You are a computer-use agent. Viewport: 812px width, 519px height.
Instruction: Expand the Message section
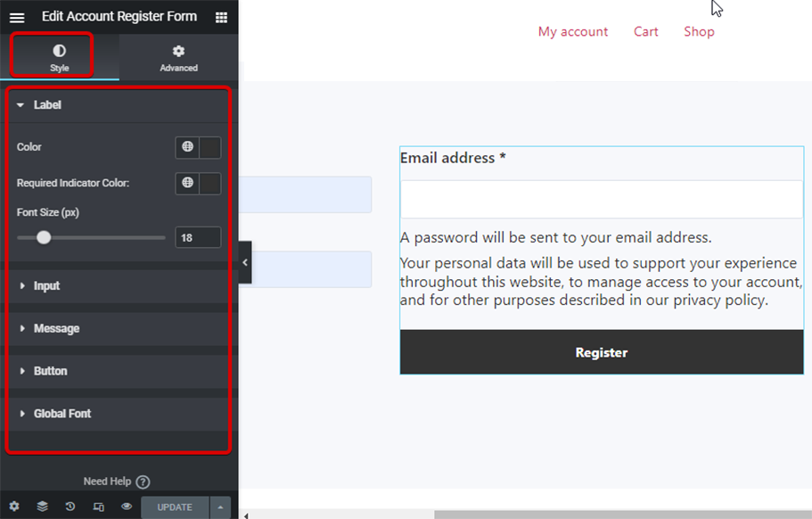(x=56, y=329)
